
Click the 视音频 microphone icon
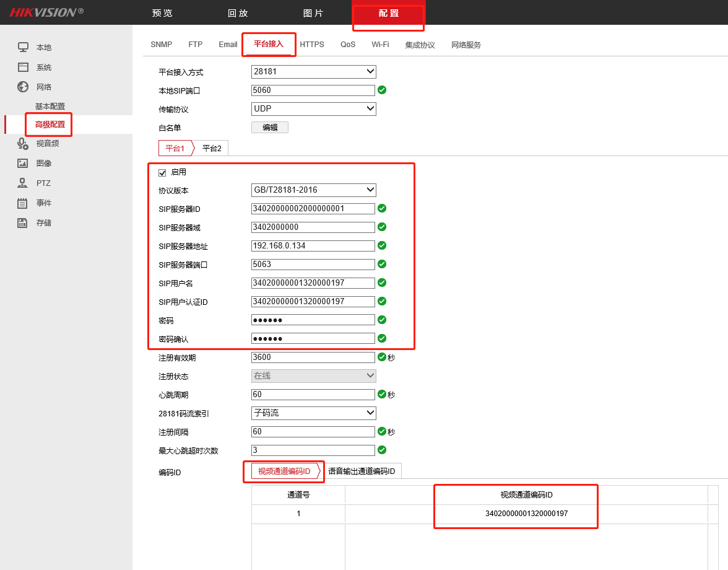tap(23, 144)
